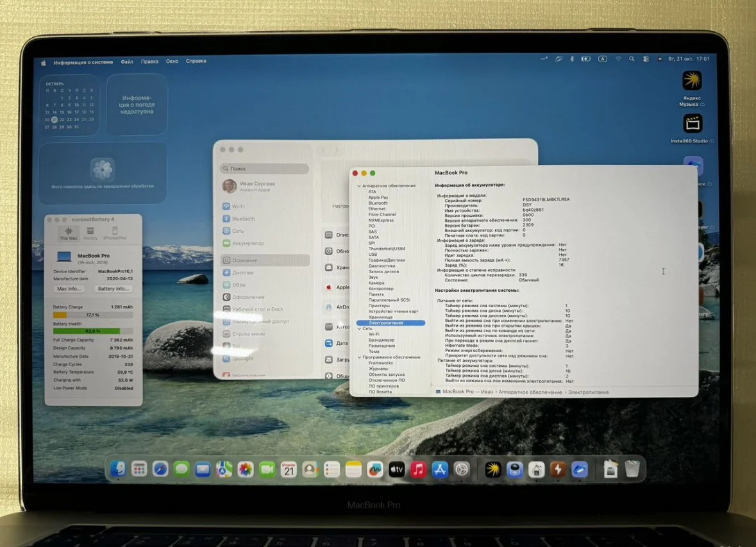Image resolution: width=756 pixels, height=547 pixels.
Task: Open the Mail app in Dock
Action: click(x=203, y=469)
